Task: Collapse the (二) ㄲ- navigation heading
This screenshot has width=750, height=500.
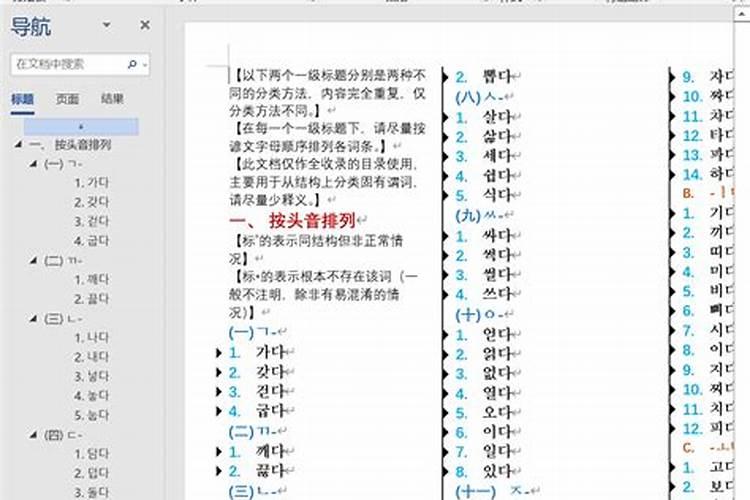Action: (33, 260)
